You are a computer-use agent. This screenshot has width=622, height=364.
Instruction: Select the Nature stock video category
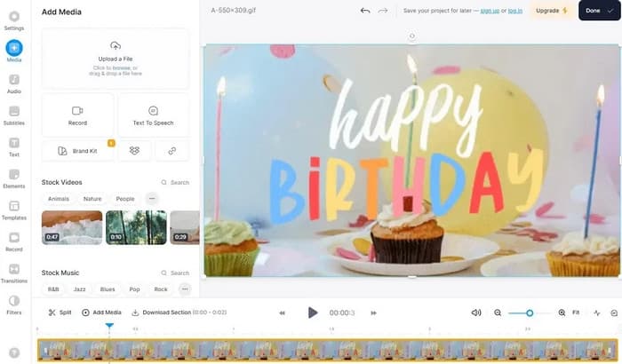92,199
